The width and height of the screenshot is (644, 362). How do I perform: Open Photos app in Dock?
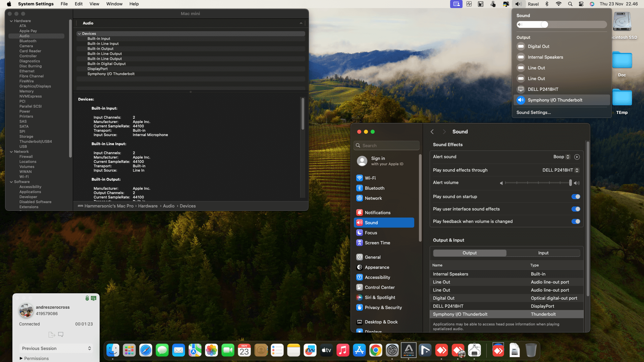pyautogui.click(x=211, y=351)
